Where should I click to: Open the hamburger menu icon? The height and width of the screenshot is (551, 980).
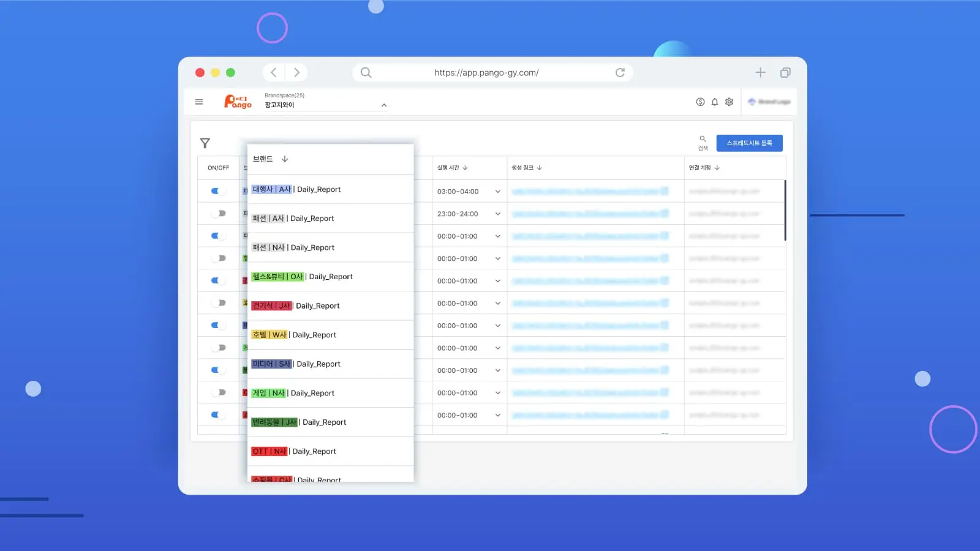(199, 102)
